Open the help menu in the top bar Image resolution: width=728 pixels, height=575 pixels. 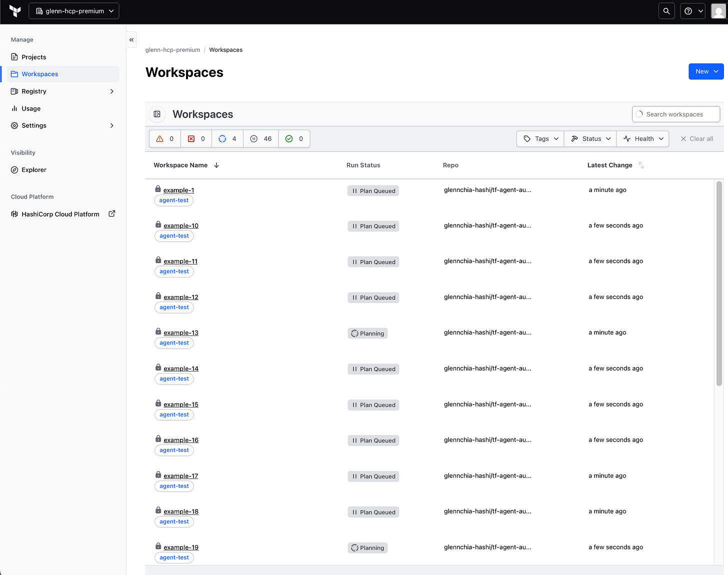[x=692, y=10]
